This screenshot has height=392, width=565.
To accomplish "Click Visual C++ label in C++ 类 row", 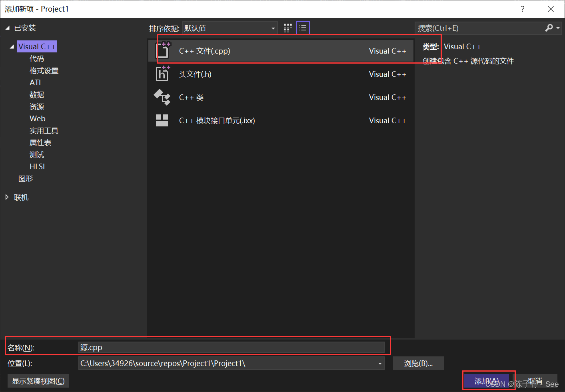I will tap(387, 97).
